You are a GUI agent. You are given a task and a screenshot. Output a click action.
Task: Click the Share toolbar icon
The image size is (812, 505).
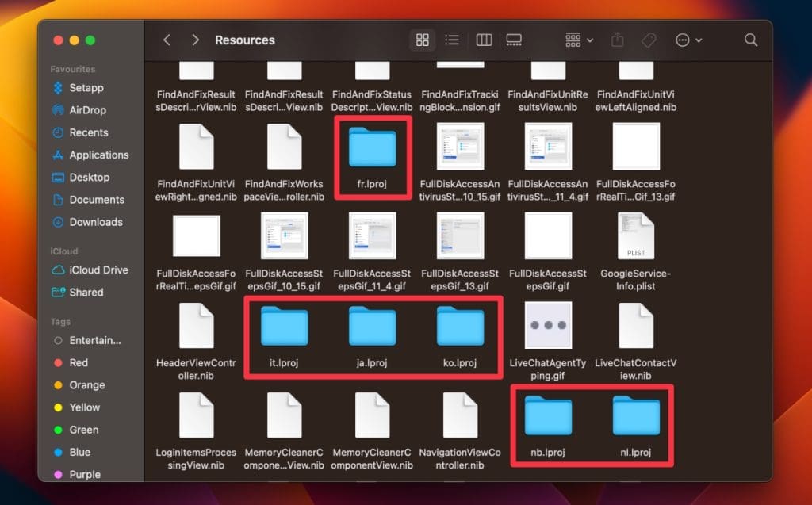pos(618,40)
